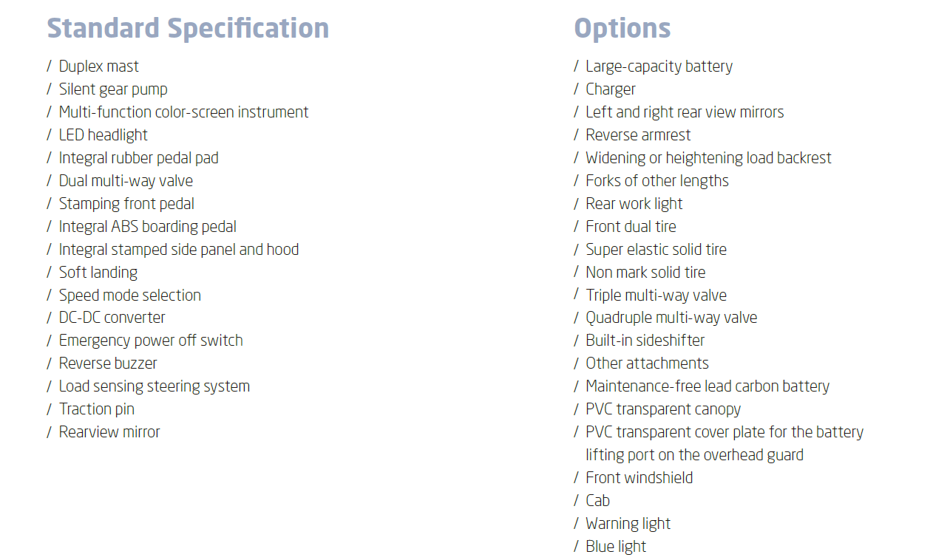Click Integral ABS boarding pedal entry

click(147, 227)
